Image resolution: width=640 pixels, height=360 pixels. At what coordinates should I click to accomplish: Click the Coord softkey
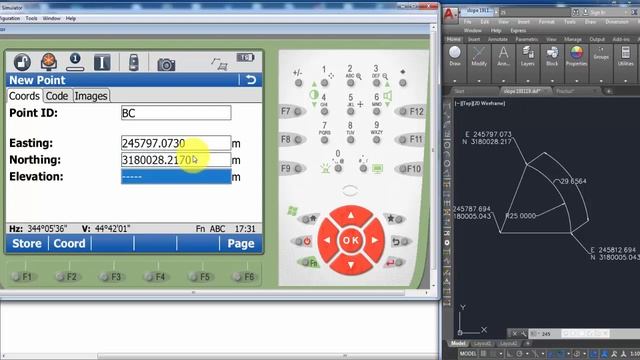[70, 243]
